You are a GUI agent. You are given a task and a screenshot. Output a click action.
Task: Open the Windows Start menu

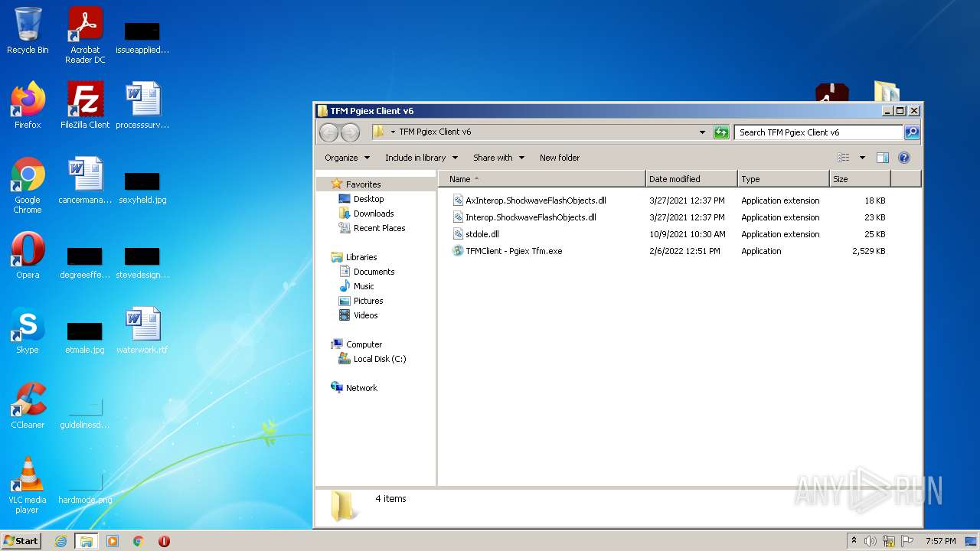click(21, 541)
